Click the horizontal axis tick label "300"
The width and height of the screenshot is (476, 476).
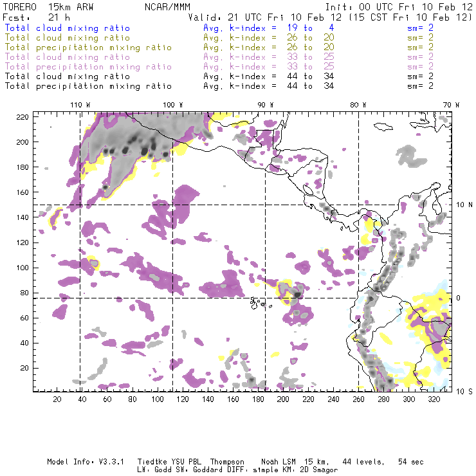pos(409,399)
